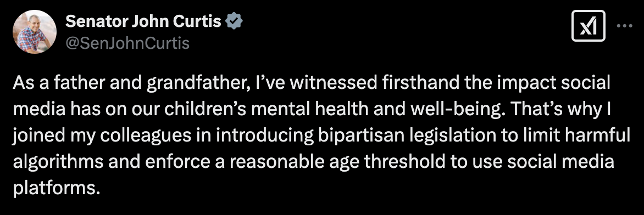This screenshot has width=644, height=215.
Task: Open Grok explain-this-post icon
Action: click(x=588, y=26)
